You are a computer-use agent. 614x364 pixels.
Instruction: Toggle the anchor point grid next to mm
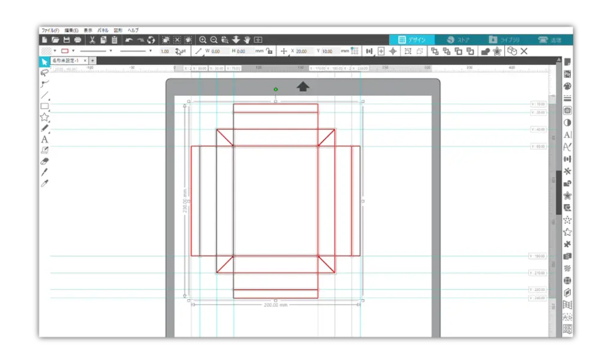tap(355, 52)
